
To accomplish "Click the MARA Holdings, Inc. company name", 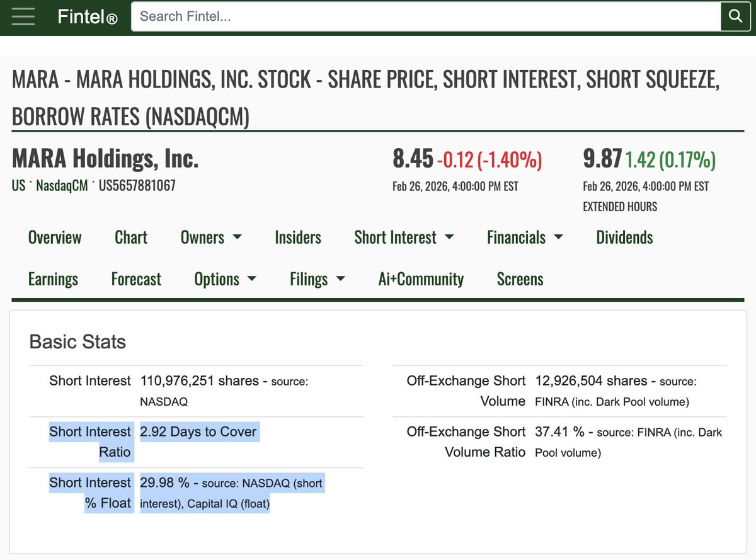I will pos(105,159).
